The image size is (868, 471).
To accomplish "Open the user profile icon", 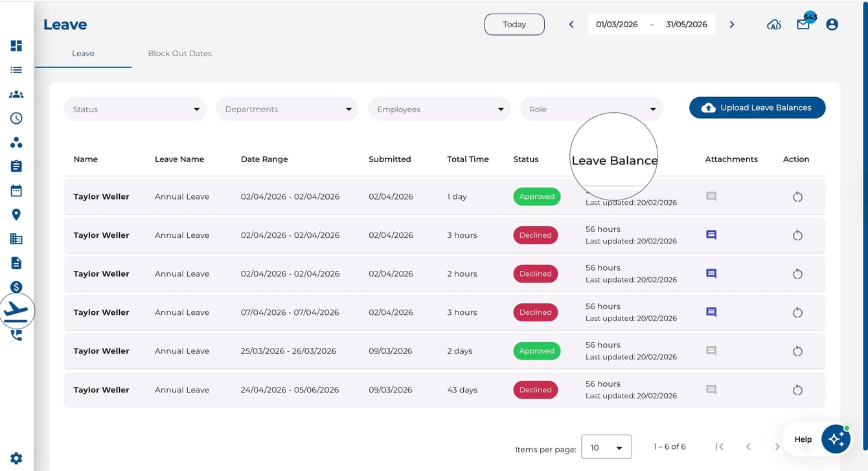I will pyautogui.click(x=832, y=25).
